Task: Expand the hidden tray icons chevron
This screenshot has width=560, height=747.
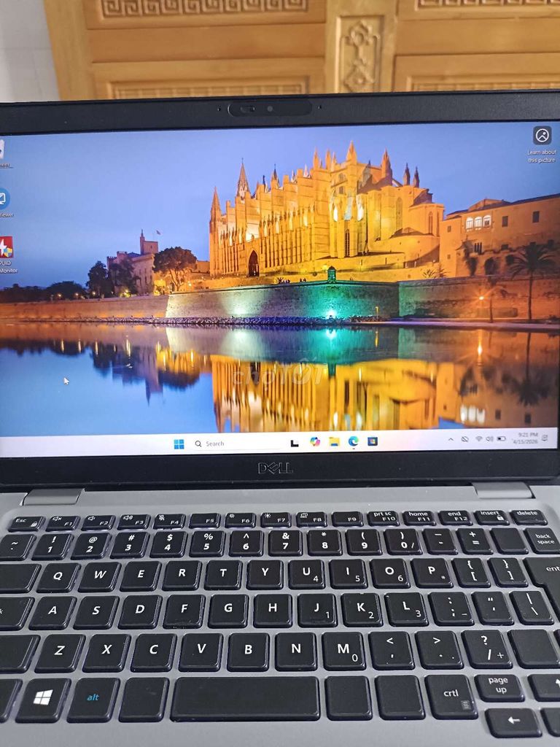Action: pyautogui.click(x=451, y=439)
